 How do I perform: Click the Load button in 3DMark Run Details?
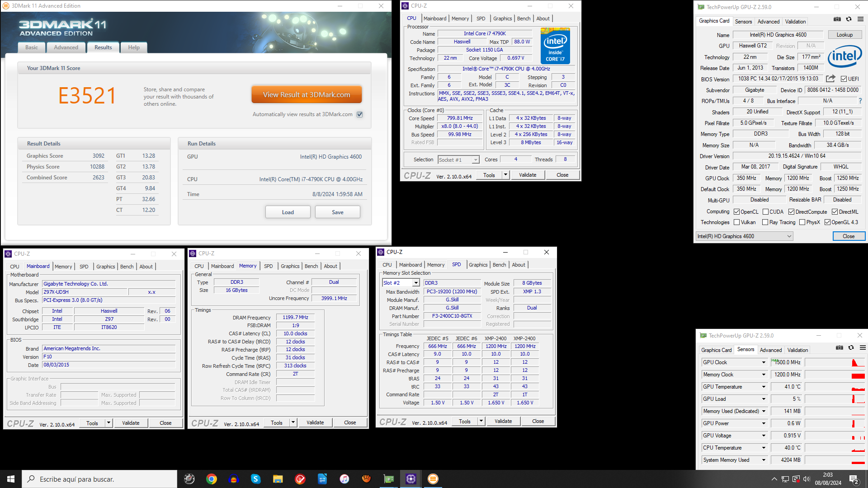coord(288,212)
